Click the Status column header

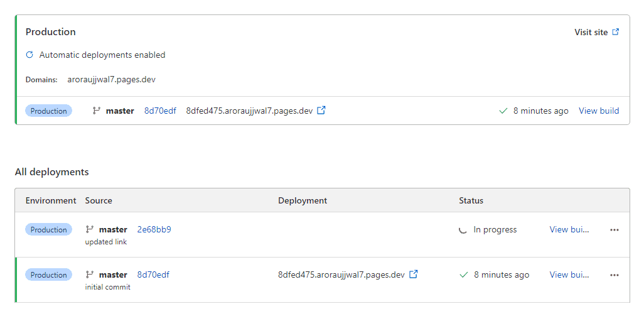point(471,201)
